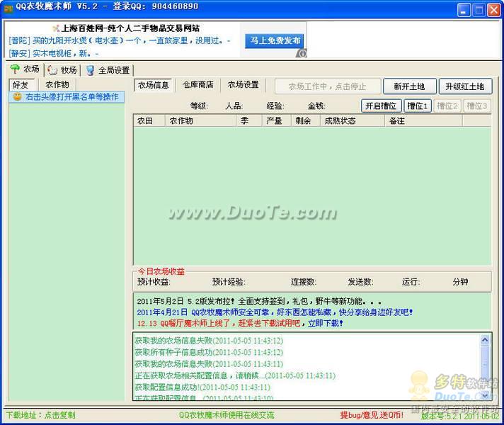
Task: Sort by the 备注 column header
Action: click(424, 120)
